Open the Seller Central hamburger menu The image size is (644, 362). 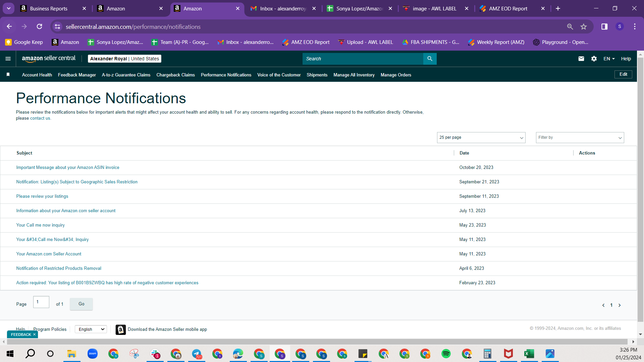[x=8, y=59]
